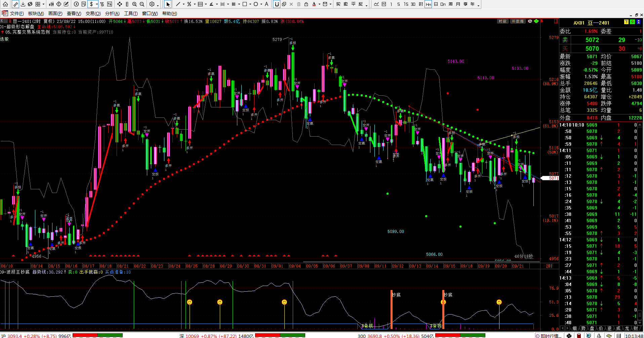This screenshot has width=644, height=338.
Task: Select the circle drawing tool
Action: coord(255,4)
